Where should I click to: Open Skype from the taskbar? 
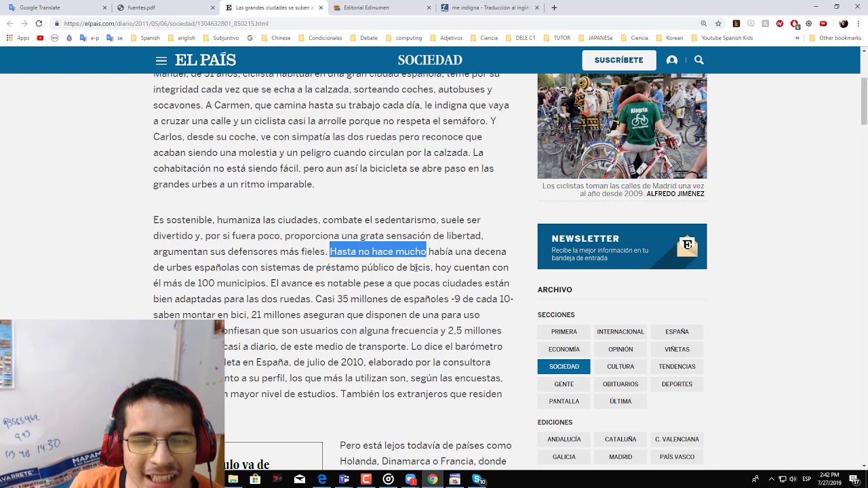click(478, 479)
